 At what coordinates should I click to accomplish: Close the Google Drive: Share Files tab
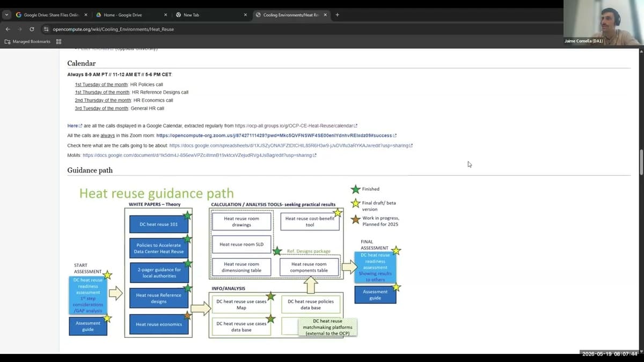point(85,15)
